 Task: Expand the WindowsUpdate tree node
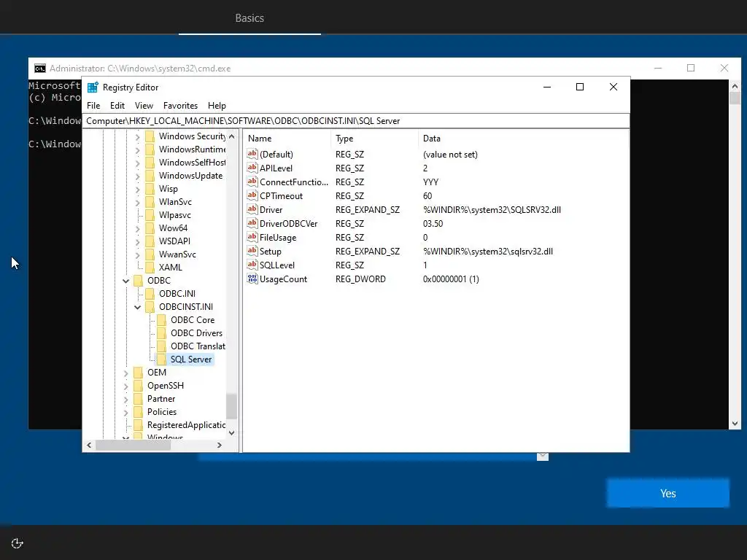[137, 176]
